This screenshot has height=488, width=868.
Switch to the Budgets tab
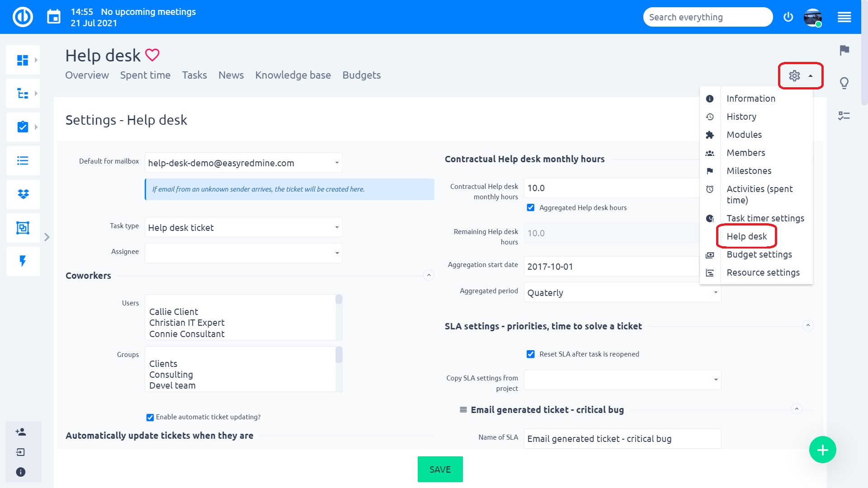[x=361, y=75]
